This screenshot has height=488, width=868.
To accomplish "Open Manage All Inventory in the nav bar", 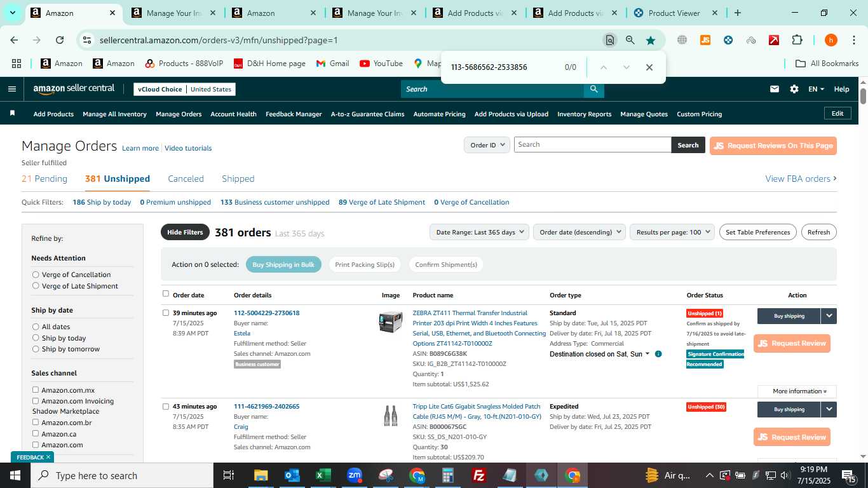I will pos(114,114).
